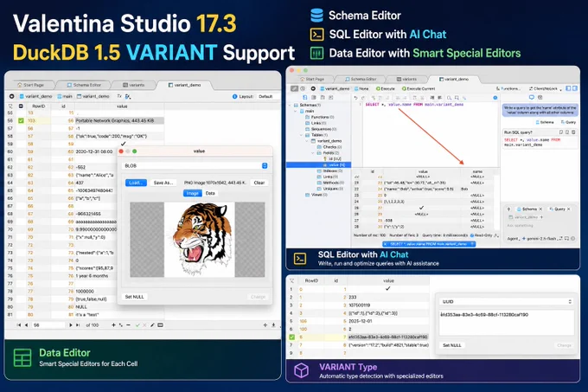
Task: Go to last record navigation icon
Action: (78, 325)
